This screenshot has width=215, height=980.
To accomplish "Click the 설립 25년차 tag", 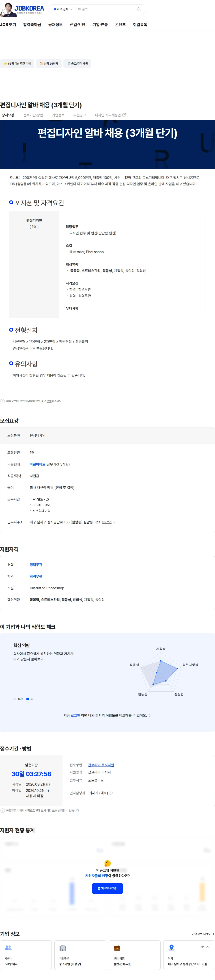I will (x=49, y=63).
